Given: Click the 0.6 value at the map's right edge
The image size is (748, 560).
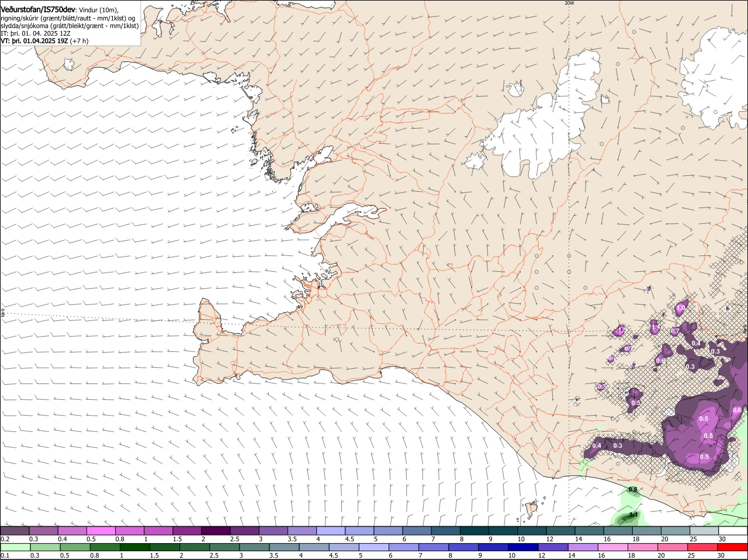Looking at the screenshot, I should click(x=737, y=410).
